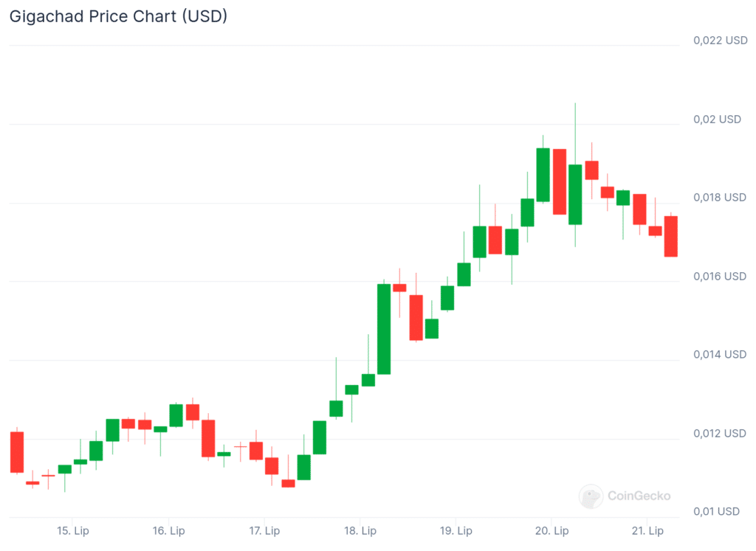
Task: Click the tallest green candle after 18. Lip
Action: [x=384, y=329]
